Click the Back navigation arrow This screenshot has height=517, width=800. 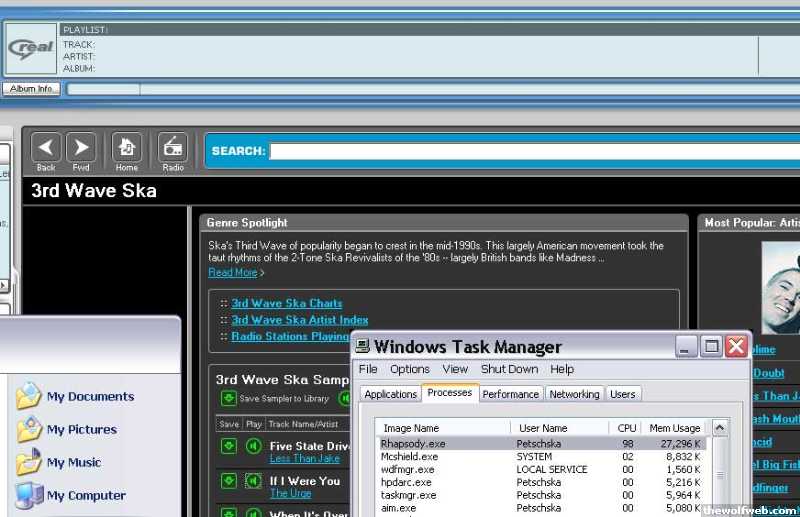pos(46,148)
